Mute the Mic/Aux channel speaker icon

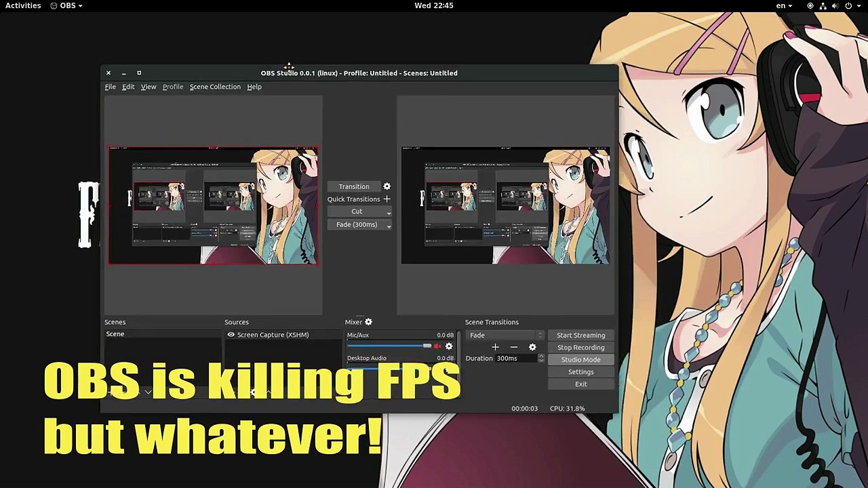click(437, 346)
